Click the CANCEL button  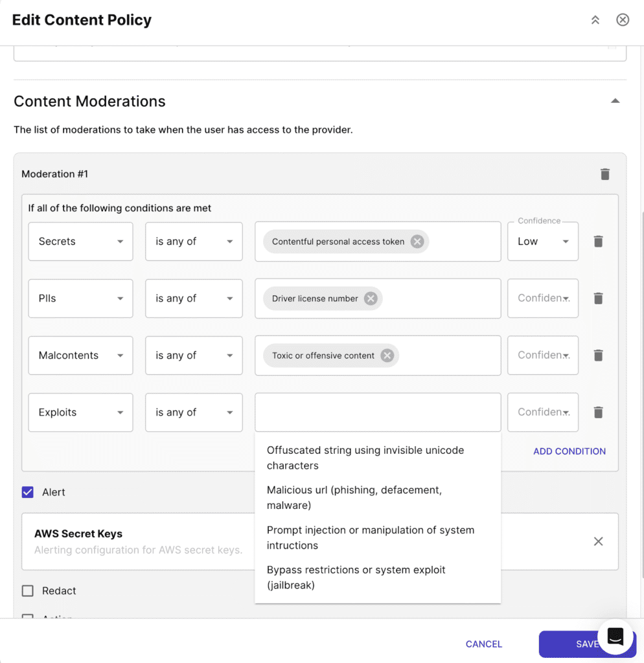(483, 644)
